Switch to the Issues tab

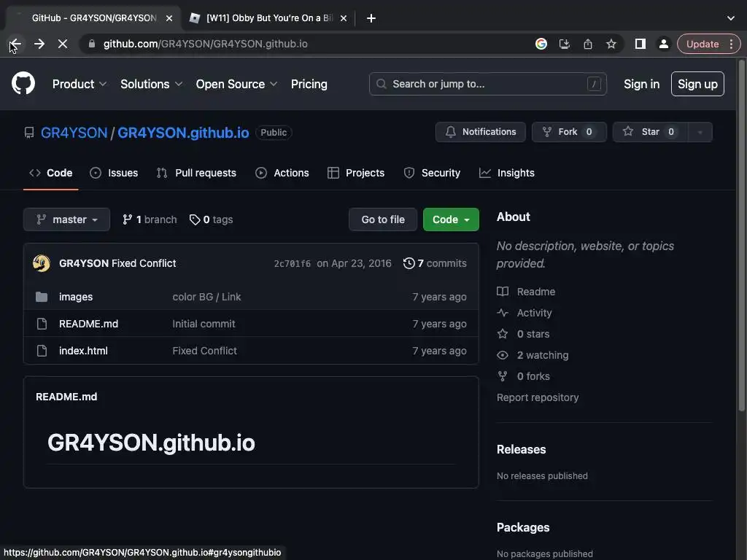click(114, 173)
